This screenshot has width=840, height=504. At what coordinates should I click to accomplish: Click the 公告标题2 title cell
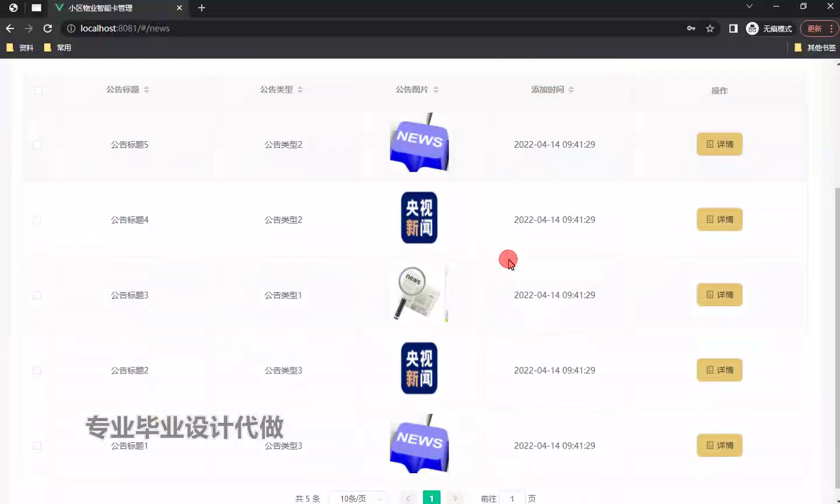coord(129,370)
